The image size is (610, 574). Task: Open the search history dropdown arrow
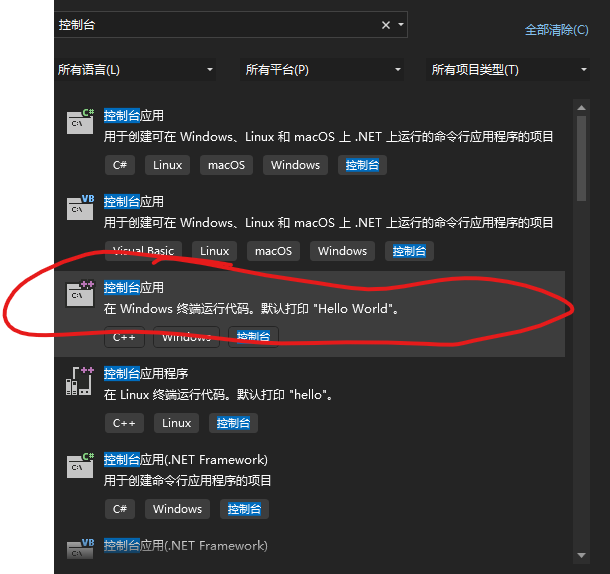click(401, 25)
